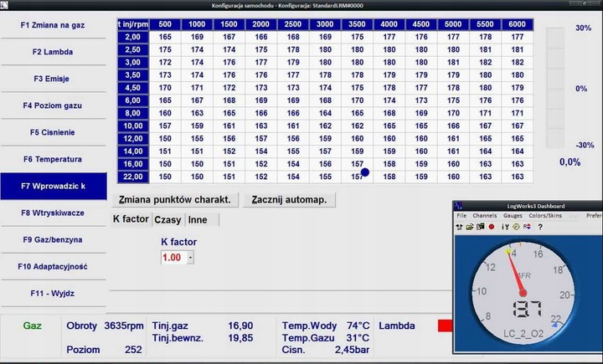Switch to the Czasy tab
The image size is (603, 364).
pos(168,219)
